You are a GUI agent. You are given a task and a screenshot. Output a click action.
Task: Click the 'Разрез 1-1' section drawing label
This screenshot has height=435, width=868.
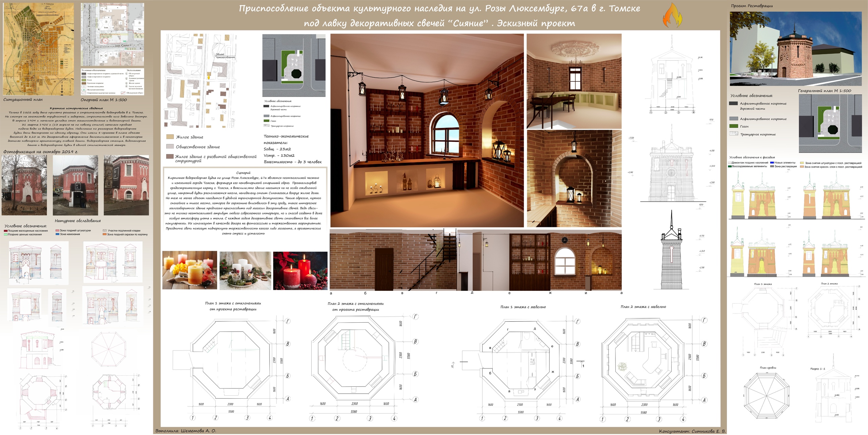pyautogui.click(x=817, y=368)
